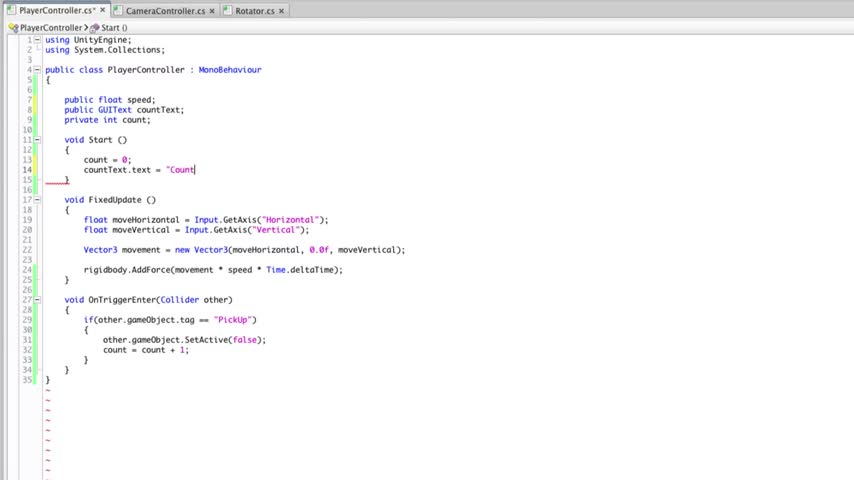The image size is (854, 480).
Task: Click the "Vertical" string literal
Action: (x=275, y=230)
